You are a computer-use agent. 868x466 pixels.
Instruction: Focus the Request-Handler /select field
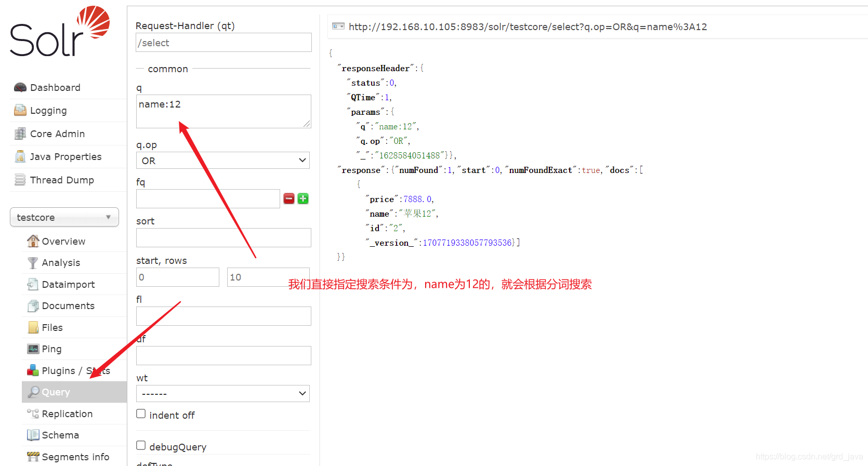[223, 43]
